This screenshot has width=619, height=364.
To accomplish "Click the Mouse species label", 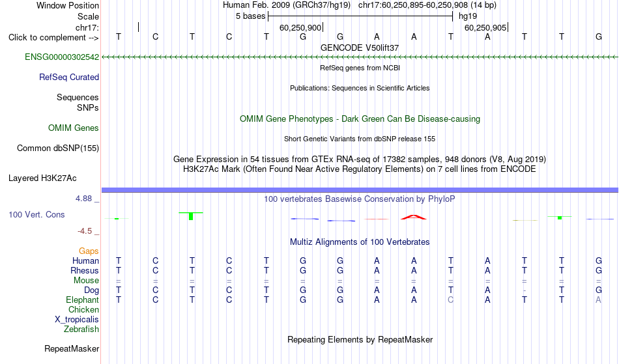I will click(x=86, y=281).
